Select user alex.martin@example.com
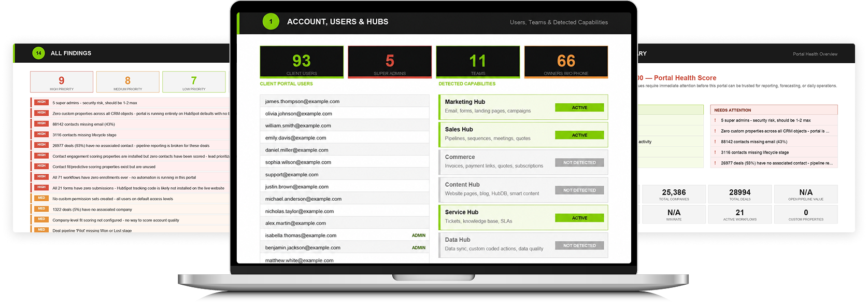The width and height of the screenshot is (868, 306). coord(345,223)
